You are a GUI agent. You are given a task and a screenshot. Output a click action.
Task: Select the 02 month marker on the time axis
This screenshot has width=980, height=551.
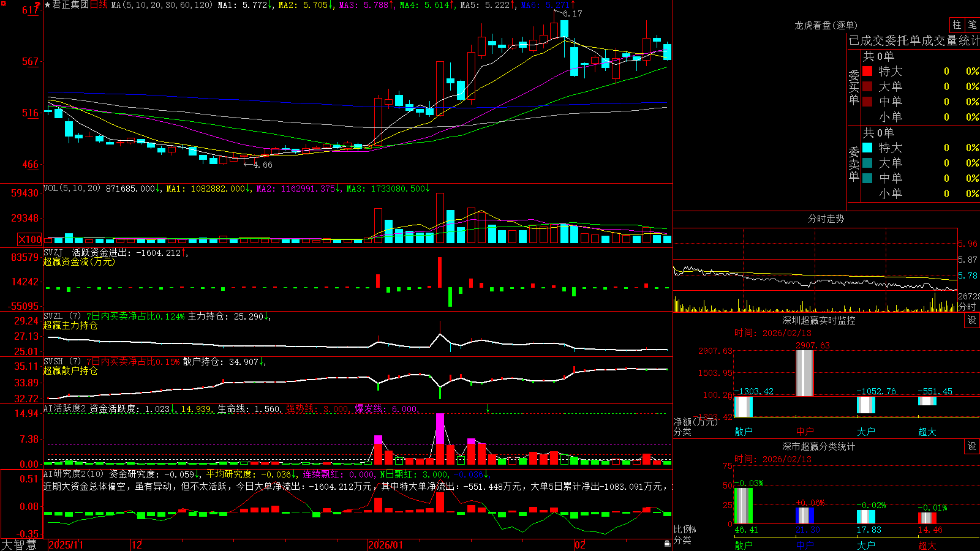point(579,545)
